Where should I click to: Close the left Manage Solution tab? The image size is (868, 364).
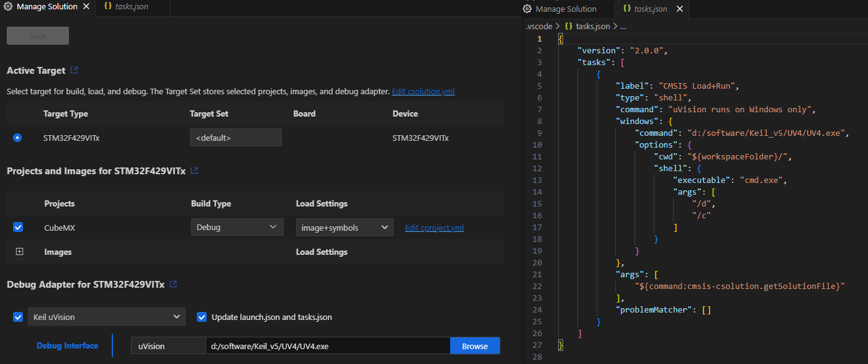pos(86,7)
